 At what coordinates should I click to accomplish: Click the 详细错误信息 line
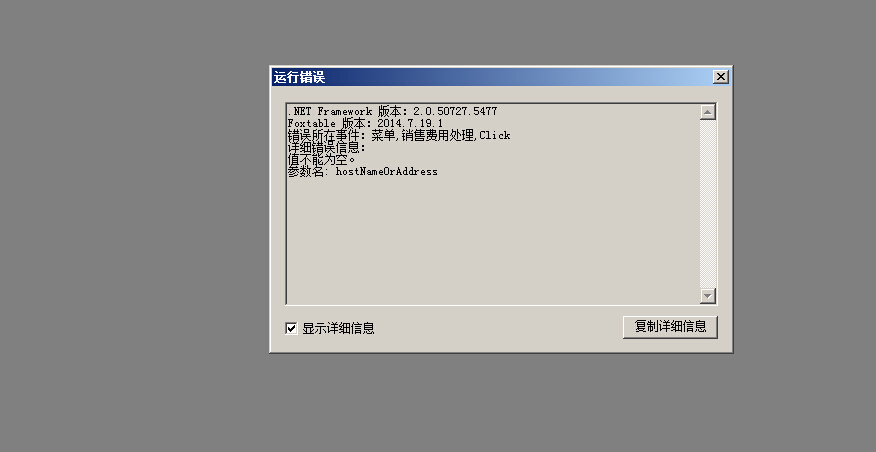pos(327,148)
